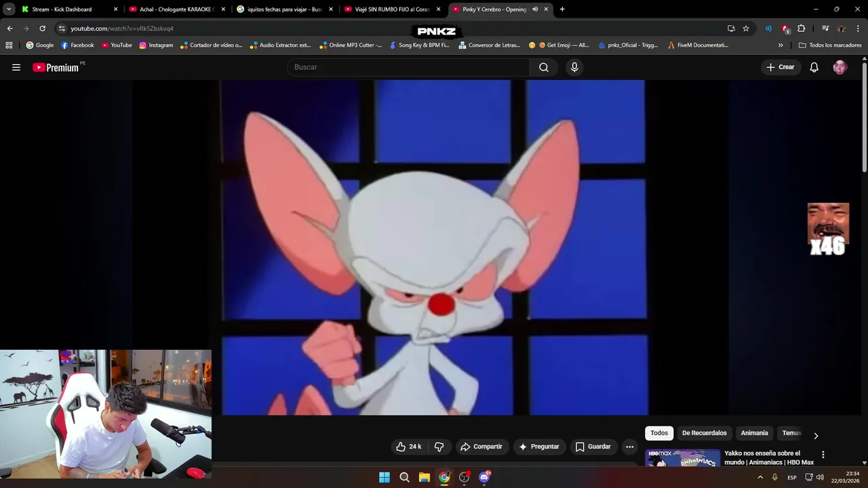
Task: Open the Extensions puzzle icon
Action: [x=802, y=28]
